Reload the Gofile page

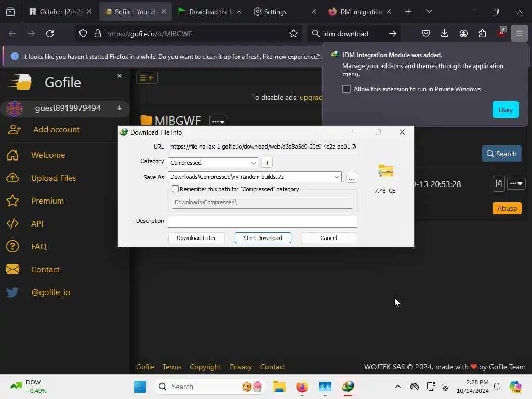(x=50, y=34)
